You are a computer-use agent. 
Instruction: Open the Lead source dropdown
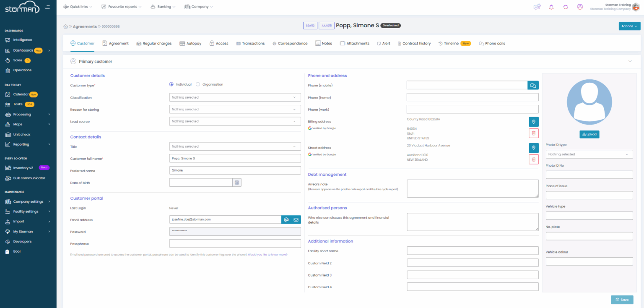click(x=235, y=121)
